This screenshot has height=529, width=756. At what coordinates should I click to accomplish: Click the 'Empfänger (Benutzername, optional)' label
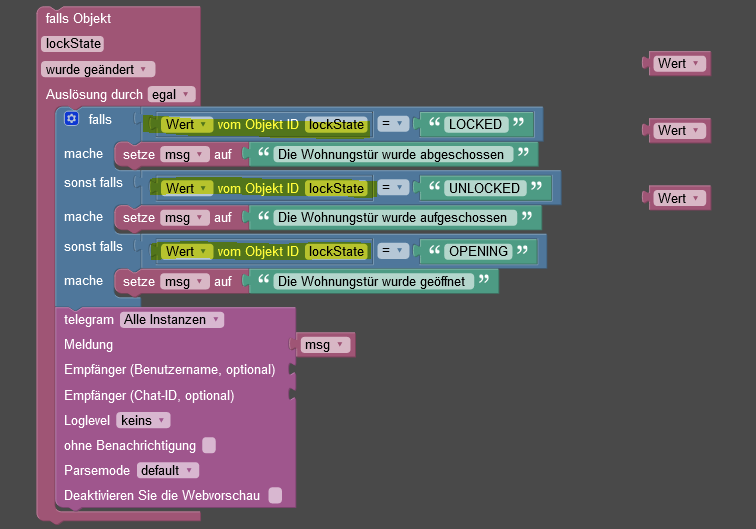pos(170,370)
